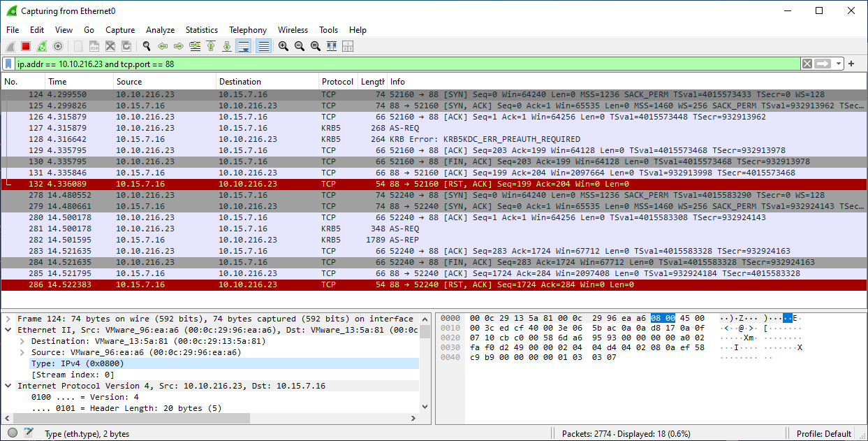
Task: Expand the Frame 124 tree node
Action: tap(8, 319)
